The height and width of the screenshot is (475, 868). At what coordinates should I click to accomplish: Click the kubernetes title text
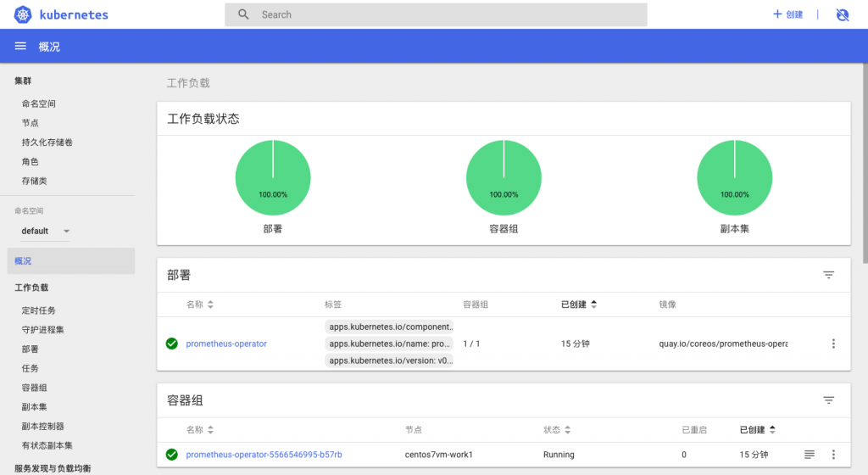(75, 15)
